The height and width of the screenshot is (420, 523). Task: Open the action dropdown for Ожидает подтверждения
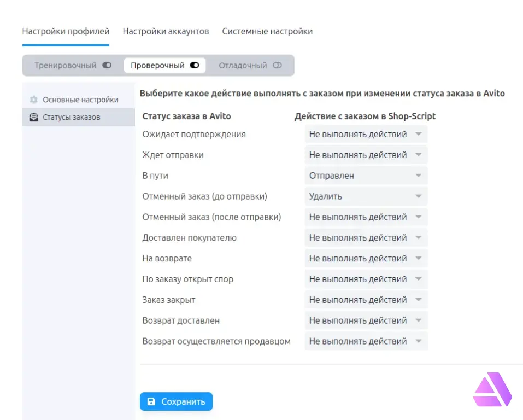point(366,134)
